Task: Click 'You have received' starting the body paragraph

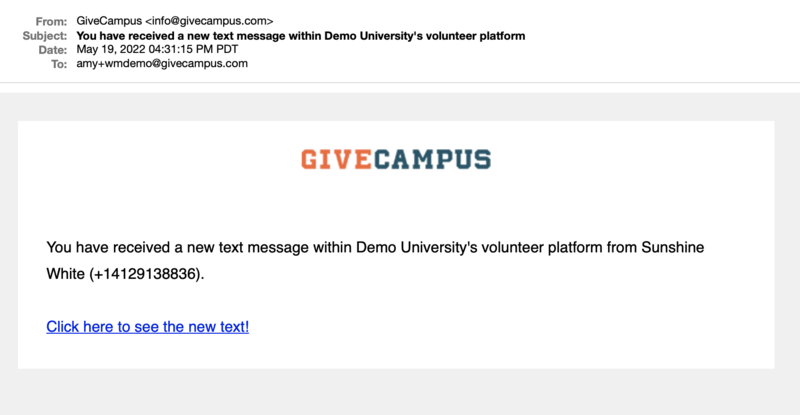Action: tap(108, 247)
